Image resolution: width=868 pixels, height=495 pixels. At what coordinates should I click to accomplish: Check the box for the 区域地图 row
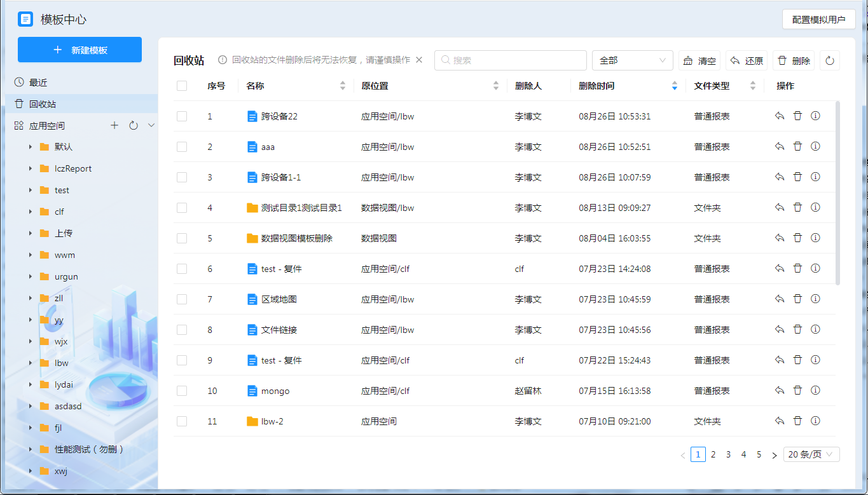pyautogui.click(x=182, y=299)
